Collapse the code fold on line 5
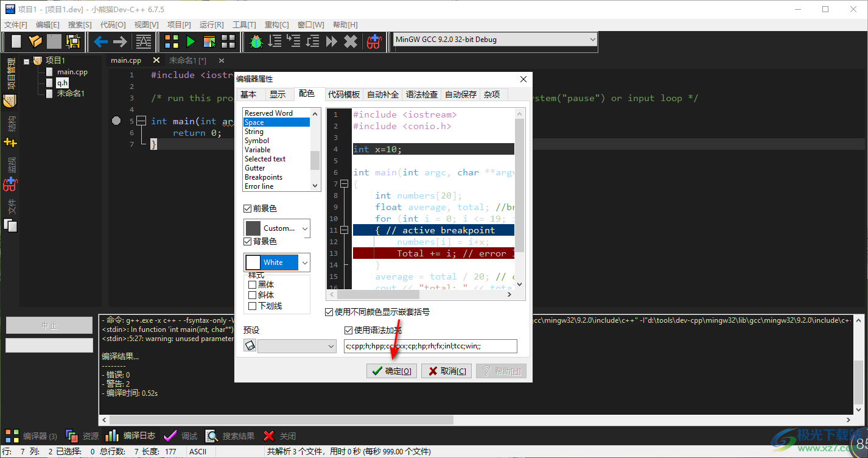The image size is (868, 458). [x=141, y=121]
